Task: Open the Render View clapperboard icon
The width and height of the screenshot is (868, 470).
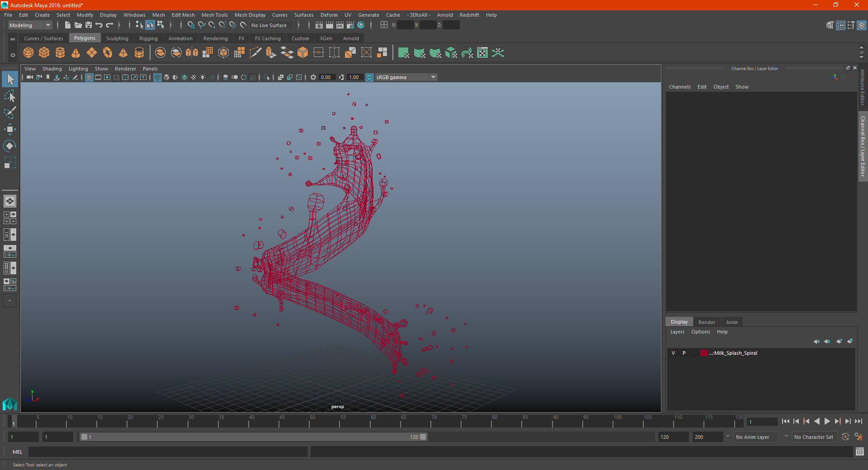Action: (319, 25)
